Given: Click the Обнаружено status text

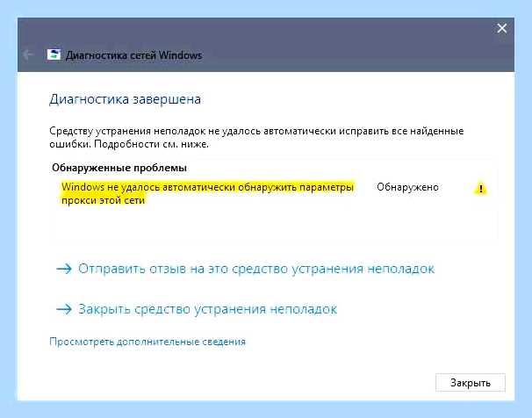Looking at the screenshot, I should point(407,187).
